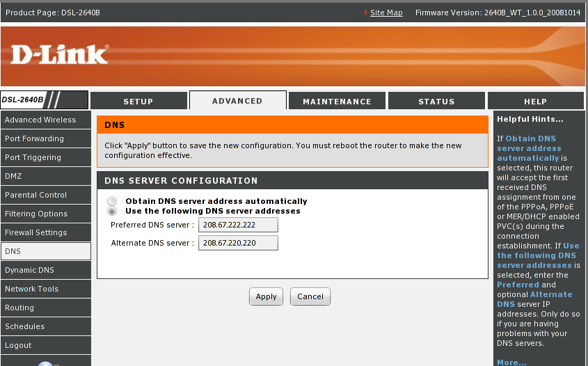This screenshot has height=366, width=588.
Task: Select Obtain DNS server address automatically
Action: 112,201
